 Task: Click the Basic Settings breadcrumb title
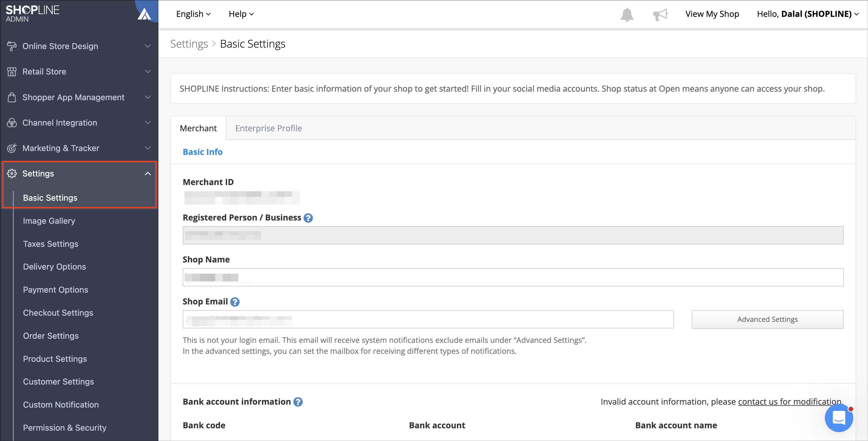pos(252,44)
